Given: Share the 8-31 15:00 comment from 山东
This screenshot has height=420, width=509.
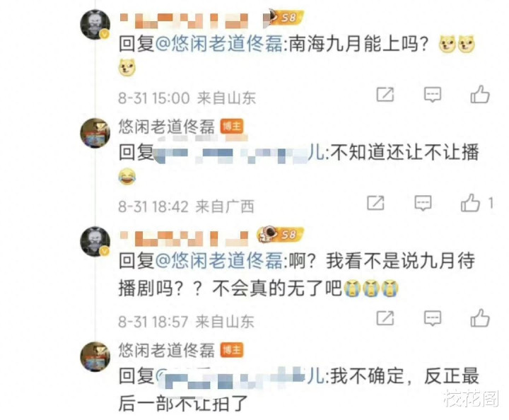Looking at the screenshot, I should click(385, 95).
